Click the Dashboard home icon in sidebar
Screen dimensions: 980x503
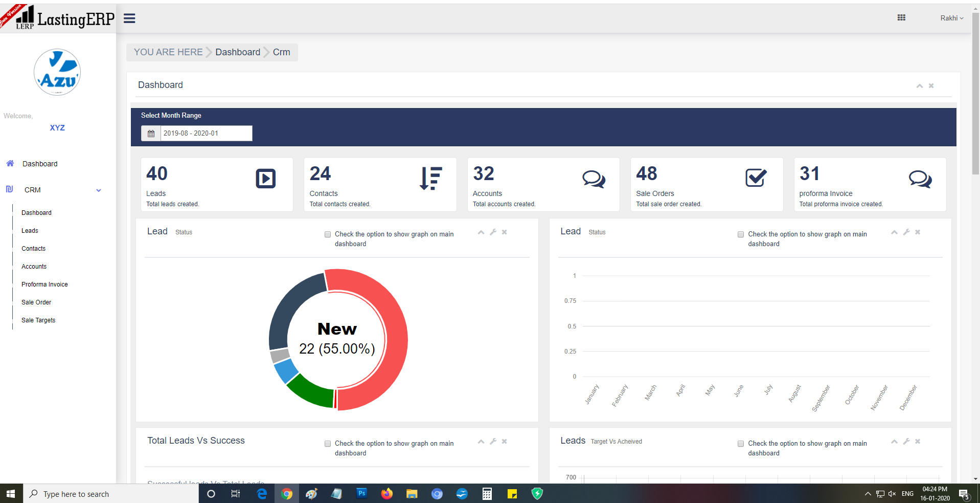pos(10,163)
